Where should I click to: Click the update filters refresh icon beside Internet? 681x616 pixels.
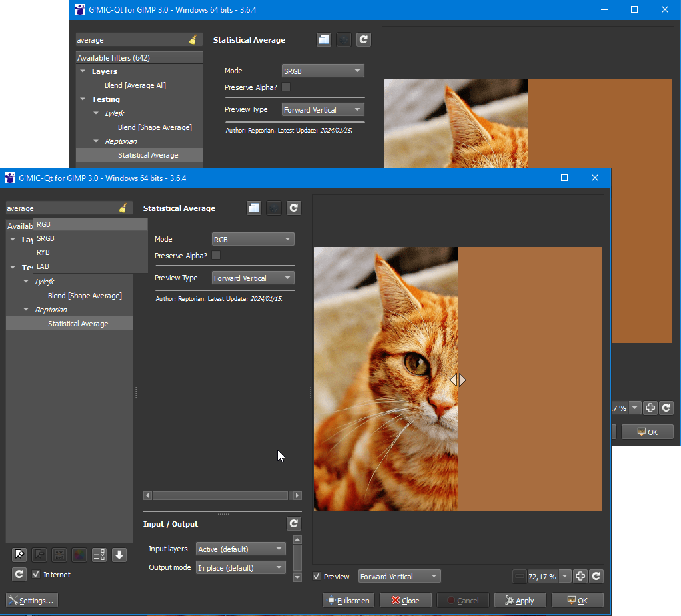coord(19,574)
